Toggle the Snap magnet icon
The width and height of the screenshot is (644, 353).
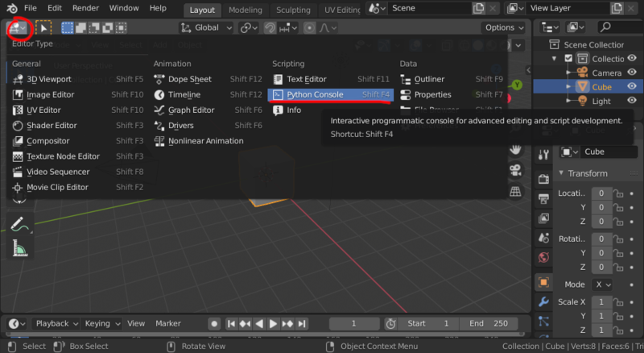[x=270, y=27]
